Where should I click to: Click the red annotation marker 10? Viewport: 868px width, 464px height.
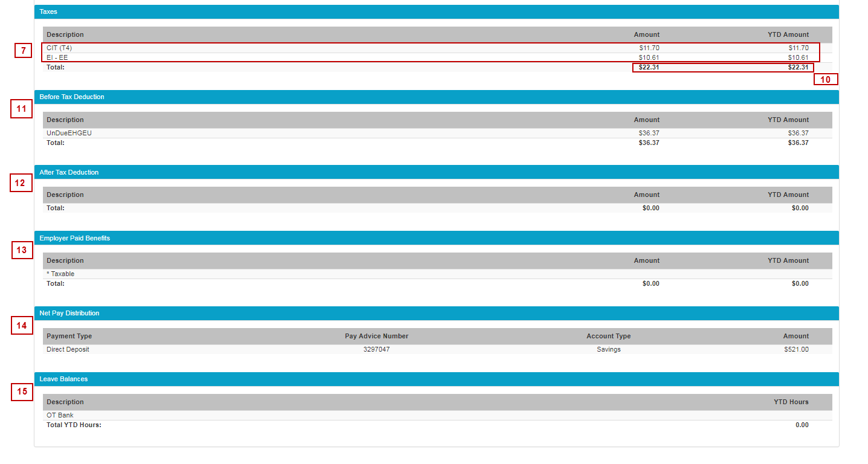[x=825, y=79]
